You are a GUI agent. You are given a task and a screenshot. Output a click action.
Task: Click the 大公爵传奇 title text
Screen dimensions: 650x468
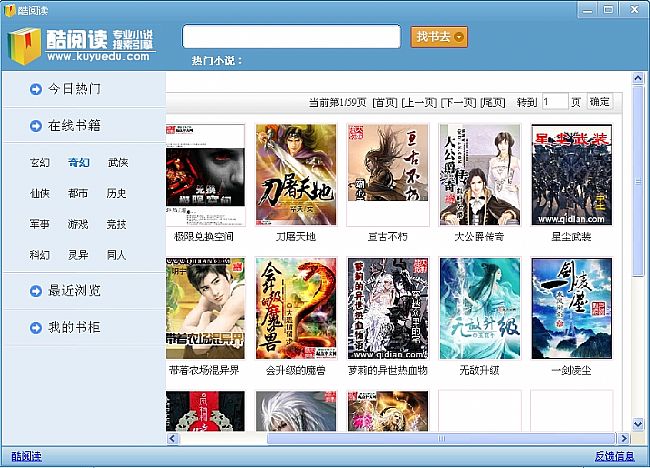click(479, 237)
